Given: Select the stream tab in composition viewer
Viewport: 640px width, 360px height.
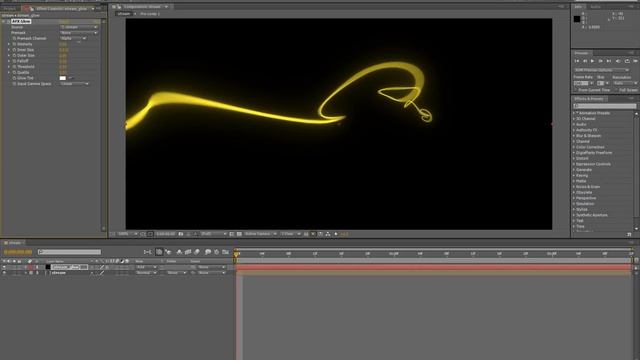Looking at the screenshot, I should pyautogui.click(x=124, y=14).
